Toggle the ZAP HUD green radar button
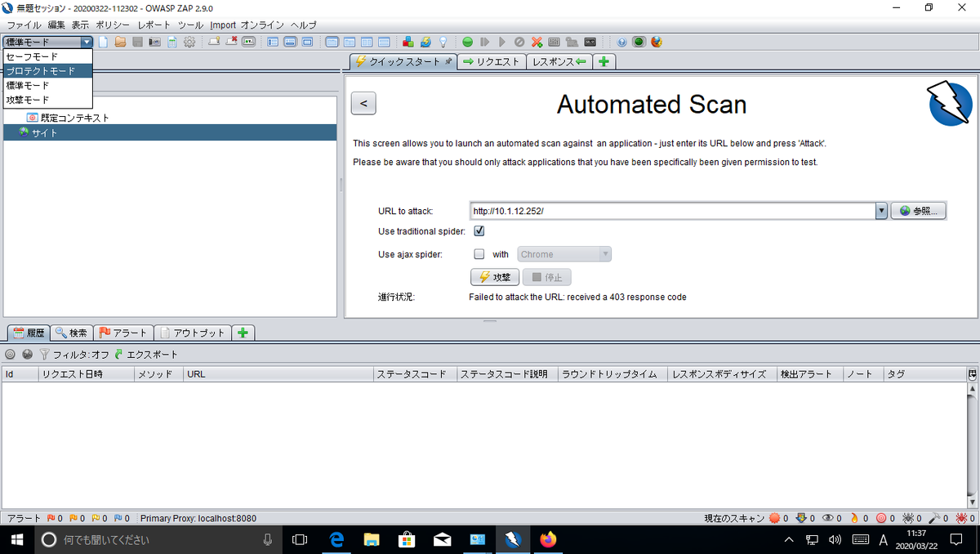The width and height of the screenshot is (980, 554). (639, 42)
